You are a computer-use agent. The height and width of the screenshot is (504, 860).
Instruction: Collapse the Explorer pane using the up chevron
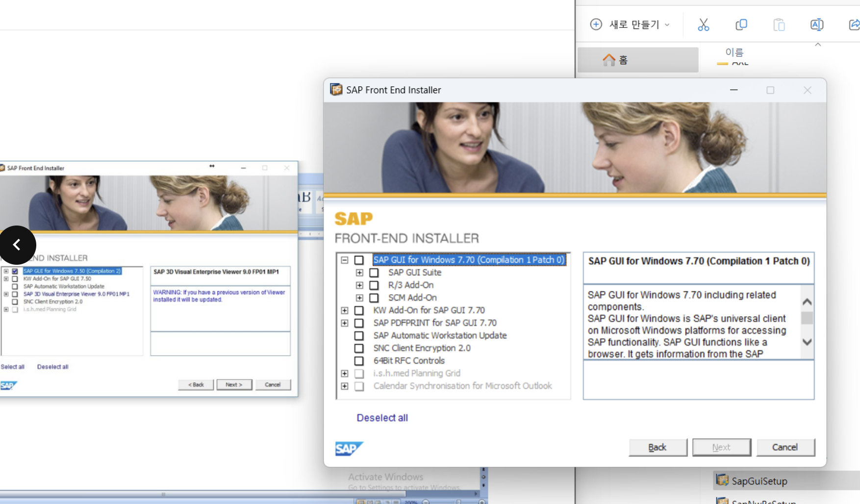(818, 45)
